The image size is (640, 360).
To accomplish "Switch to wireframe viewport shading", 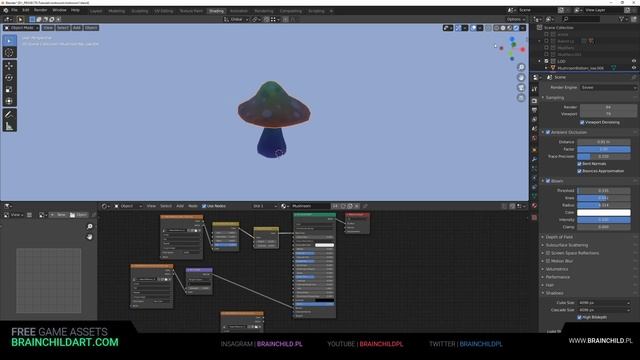I will point(496,28).
